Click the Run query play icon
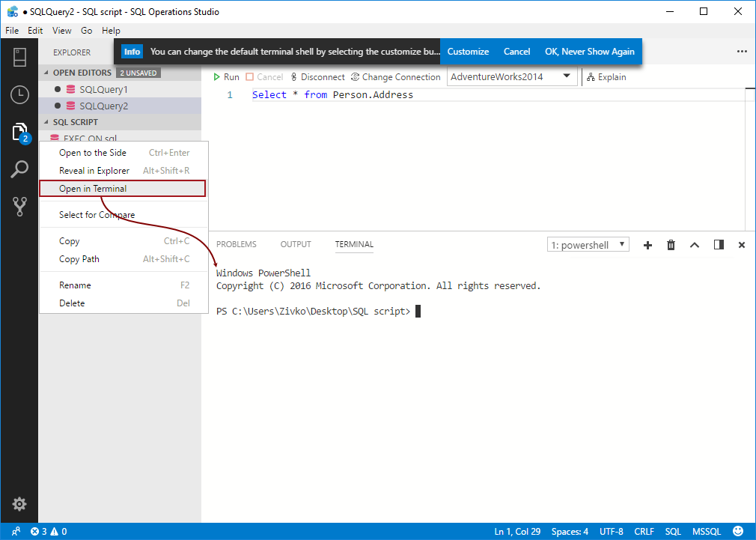Viewport: 756px width, 540px height. (x=216, y=76)
